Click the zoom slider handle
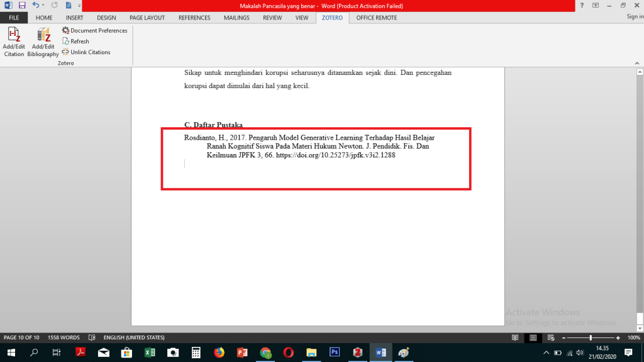The width and height of the screenshot is (644, 362). coord(590,337)
